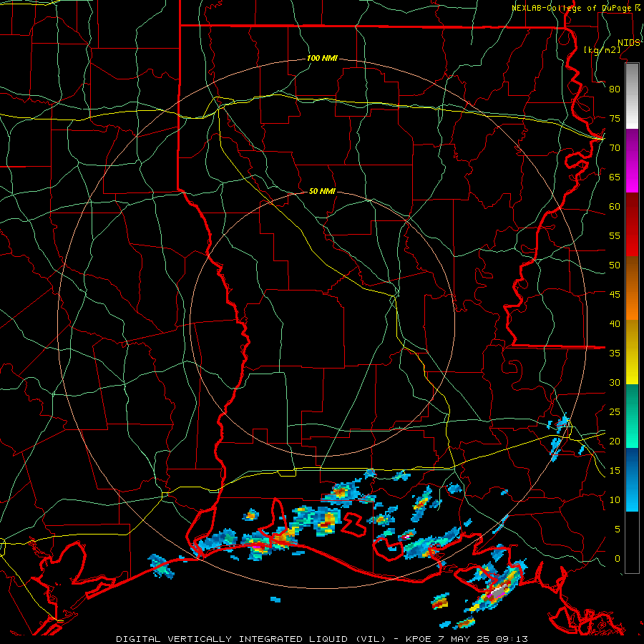Click the kg/m2 units label

click(602, 50)
